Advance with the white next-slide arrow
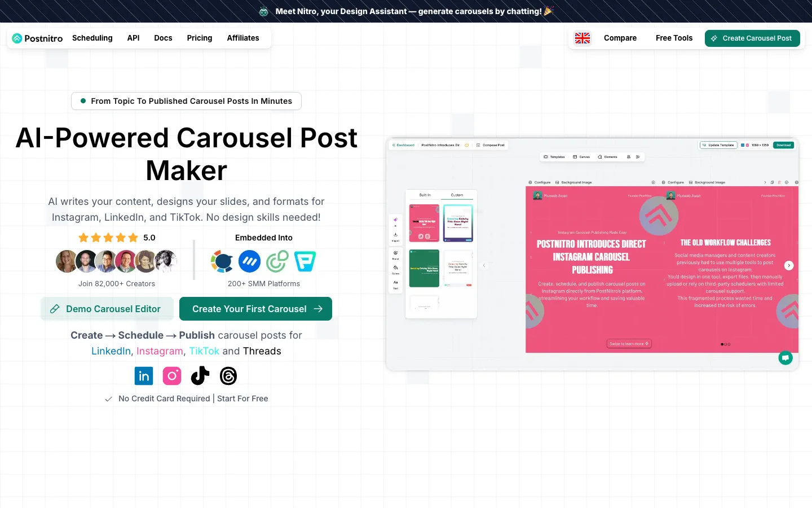The width and height of the screenshot is (812, 508). [x=789, y=265]
